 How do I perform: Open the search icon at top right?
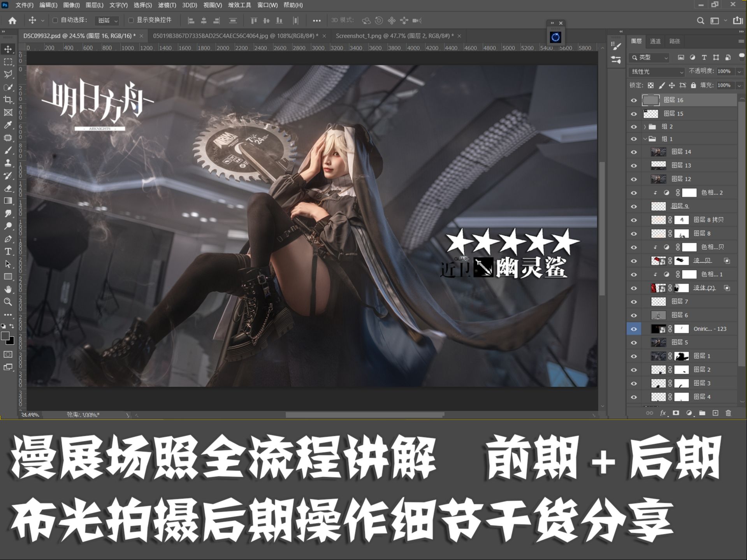click(x=700, y=21)
